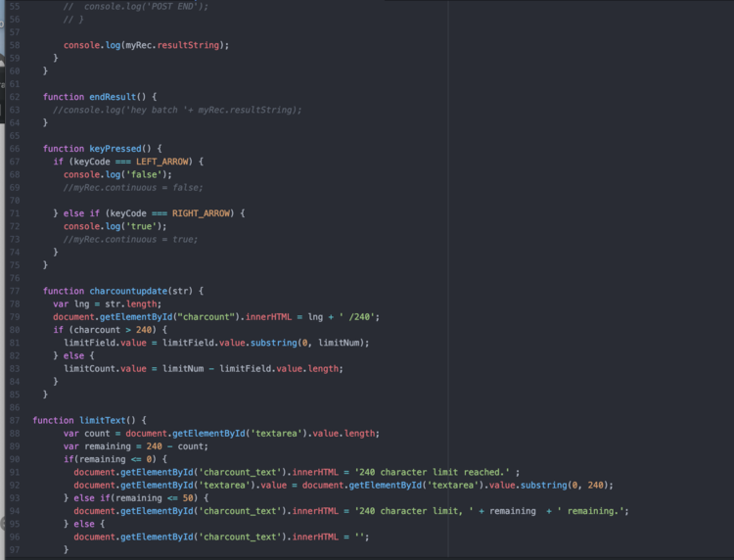Click the function name charcountupdate
This screenshot has height=560, width=734.
click(128, 291)
